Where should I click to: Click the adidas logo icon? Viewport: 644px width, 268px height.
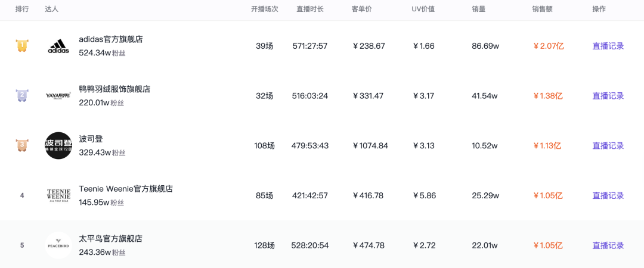point(58,46)
